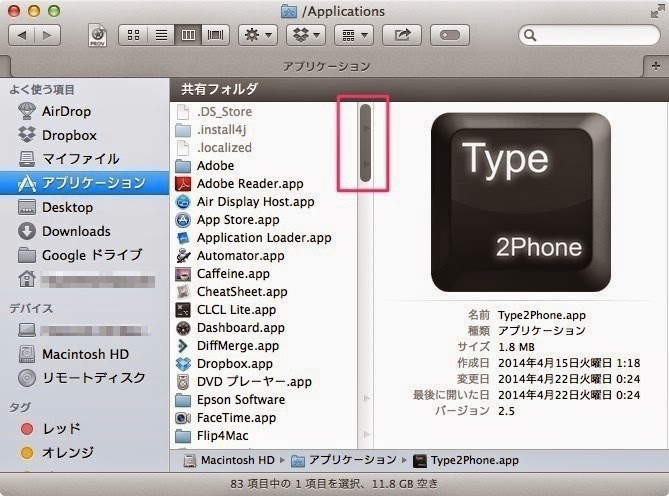Select DiffMerge.app
The height and width of the screenshot is (496, 669).
point(263,346)
